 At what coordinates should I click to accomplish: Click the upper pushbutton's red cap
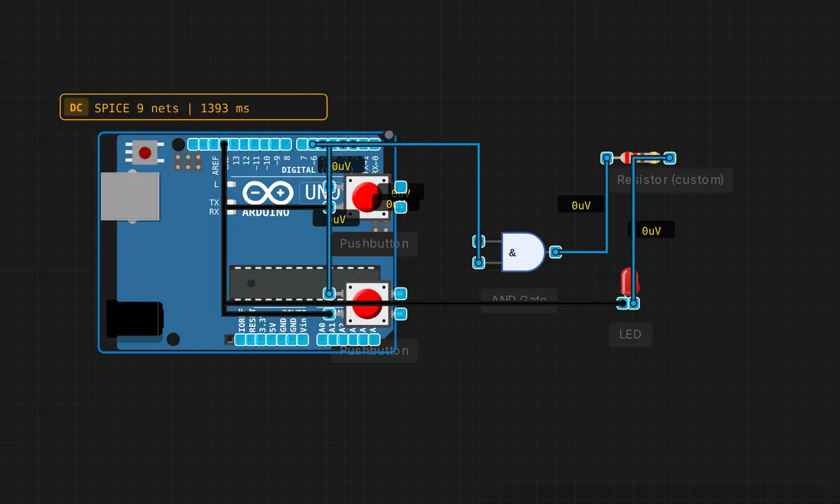coord(367,197)
